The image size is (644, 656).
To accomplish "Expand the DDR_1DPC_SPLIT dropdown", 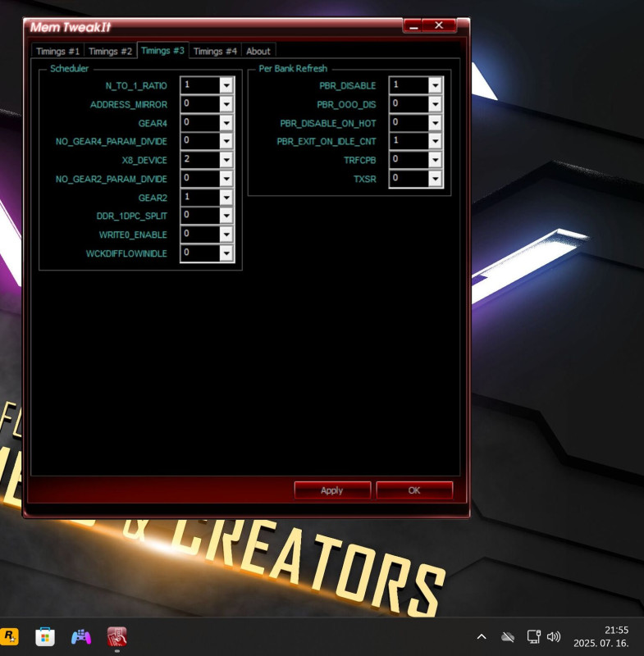I will 226,216.
